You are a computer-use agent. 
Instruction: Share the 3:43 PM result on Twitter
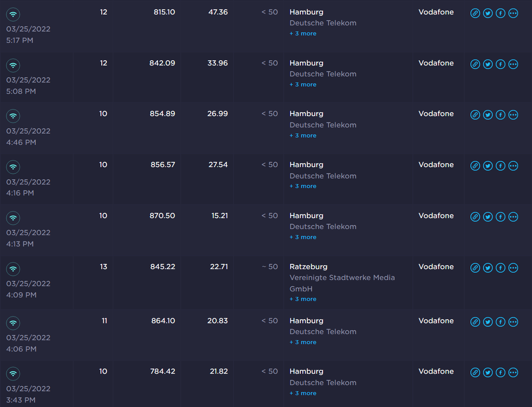(488, 372)
